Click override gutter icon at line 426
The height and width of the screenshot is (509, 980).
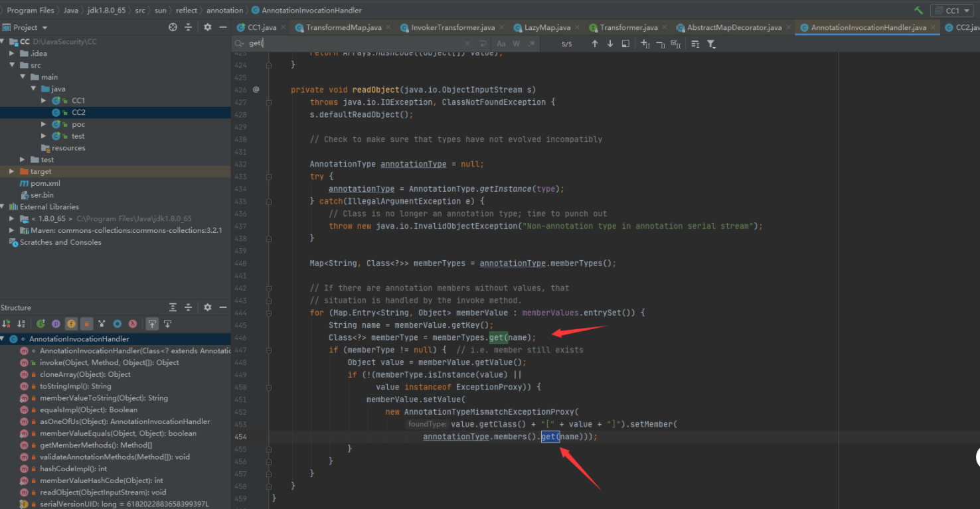[256, 90]
